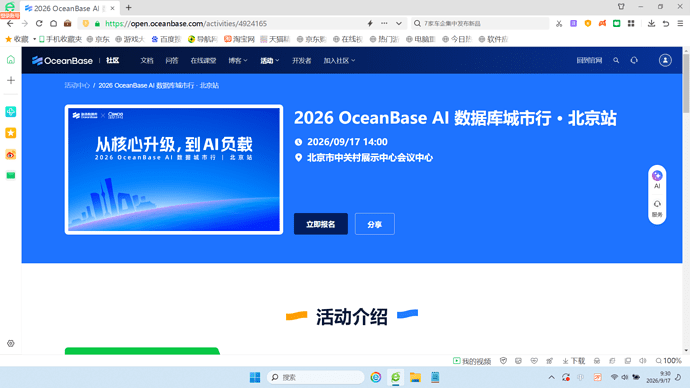Click the 分享 button
The width and height of the screenshot is (690, 388).
(374, 224)
